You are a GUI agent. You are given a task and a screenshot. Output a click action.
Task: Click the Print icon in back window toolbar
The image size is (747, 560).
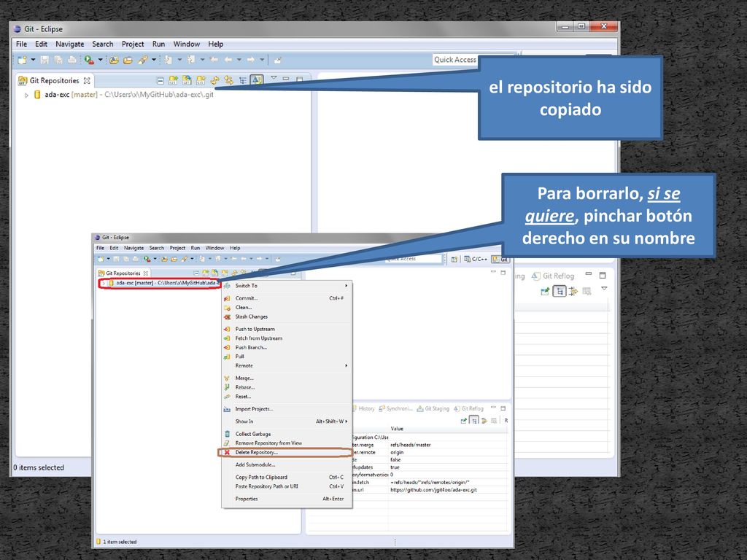[x=72, y=60]
